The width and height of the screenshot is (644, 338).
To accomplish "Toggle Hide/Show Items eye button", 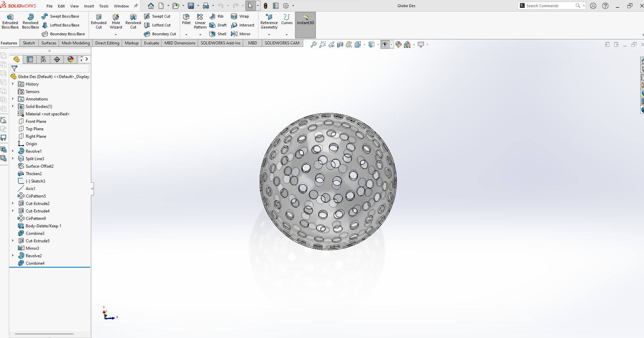I will pyautogui.click(x=385, y=44).
